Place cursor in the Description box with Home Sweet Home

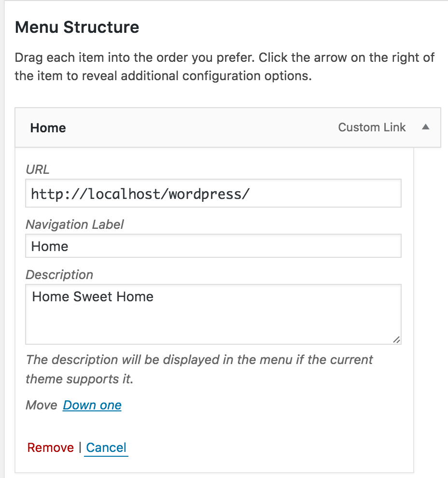[x=213, y=314]
